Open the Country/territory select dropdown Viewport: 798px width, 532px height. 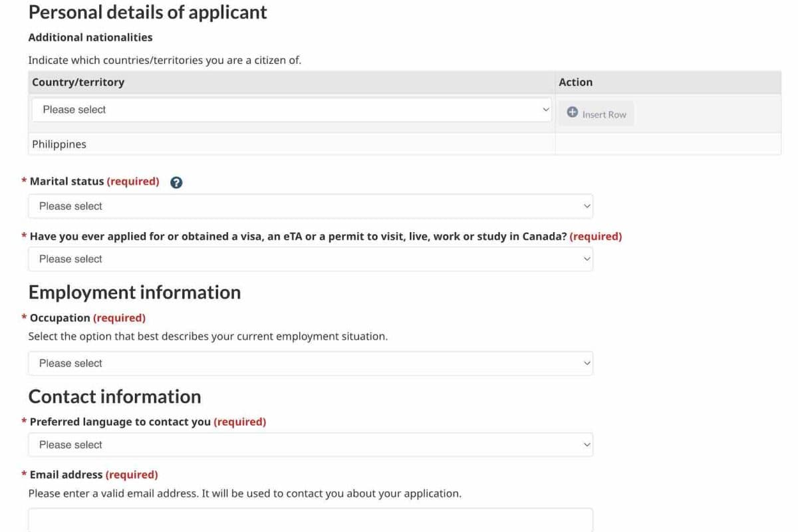(291, 110)
